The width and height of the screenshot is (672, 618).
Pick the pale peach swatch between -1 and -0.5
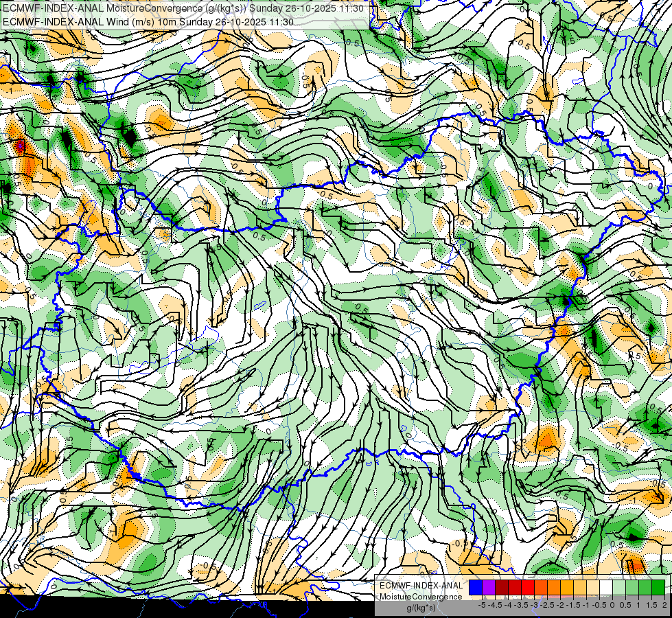tap(593, 587)
